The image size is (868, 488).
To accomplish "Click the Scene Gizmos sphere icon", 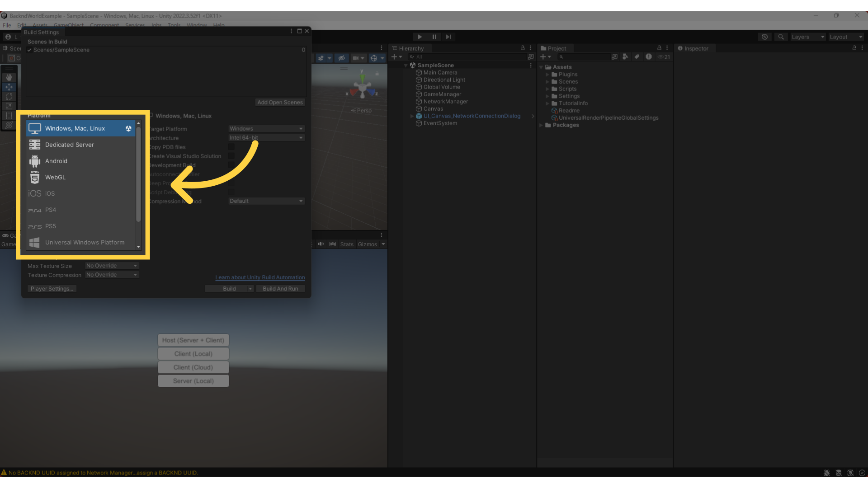I will click(x=373, y=58).
